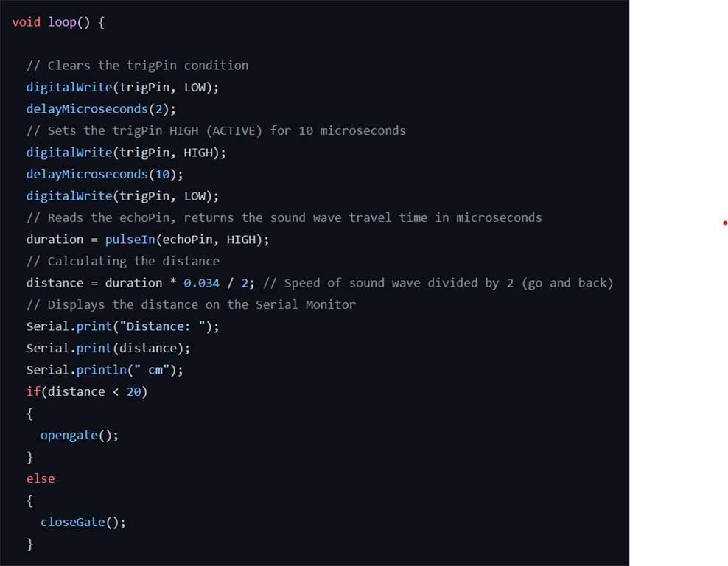Click the opengate() function call
This screenshot has width=728, height=566.
click(x=79, y=436)
